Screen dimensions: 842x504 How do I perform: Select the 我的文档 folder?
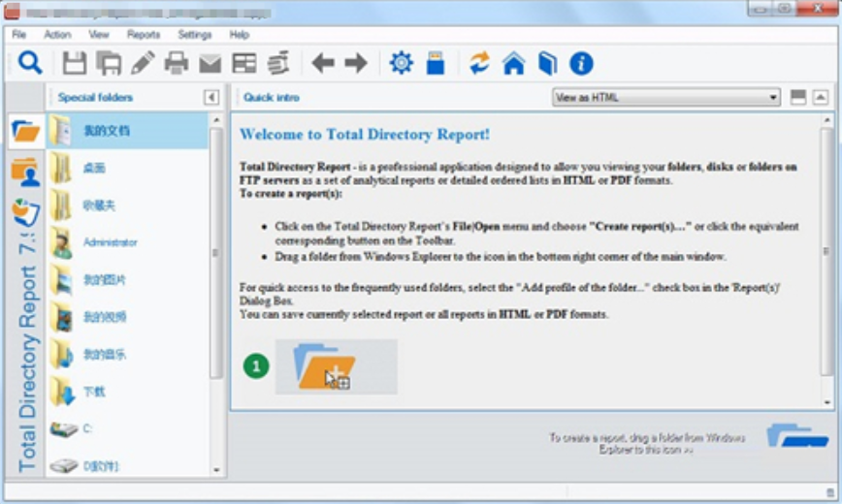127,131
